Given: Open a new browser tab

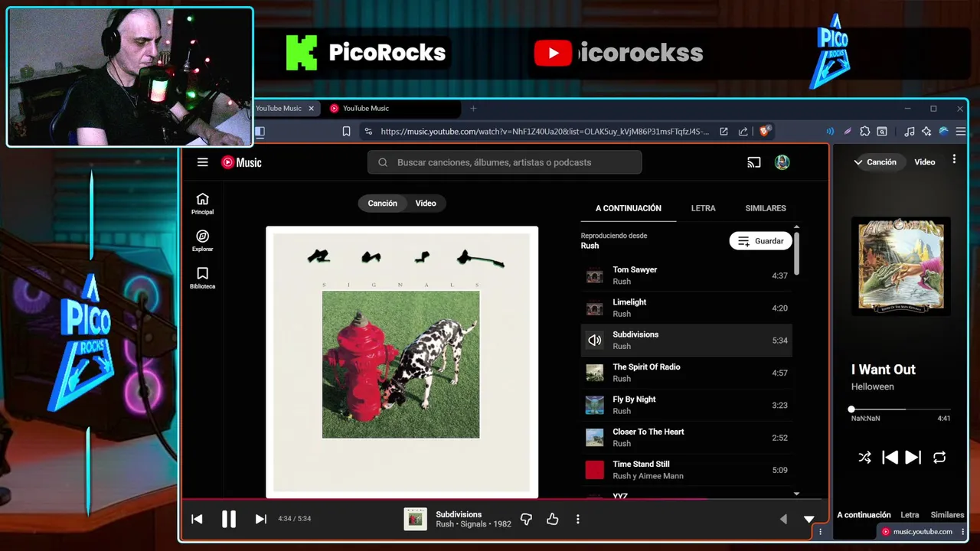Looking at the screenshot, I should pyautogui.click(x=473, y=109).
